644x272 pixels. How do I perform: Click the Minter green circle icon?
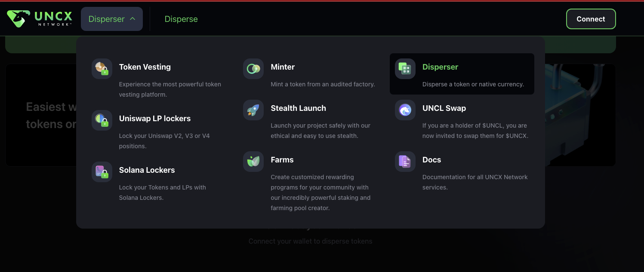[253, 69]
